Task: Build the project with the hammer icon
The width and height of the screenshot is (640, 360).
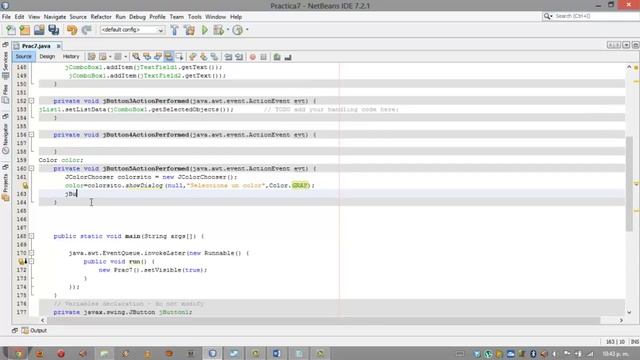Action: [174, 30]
